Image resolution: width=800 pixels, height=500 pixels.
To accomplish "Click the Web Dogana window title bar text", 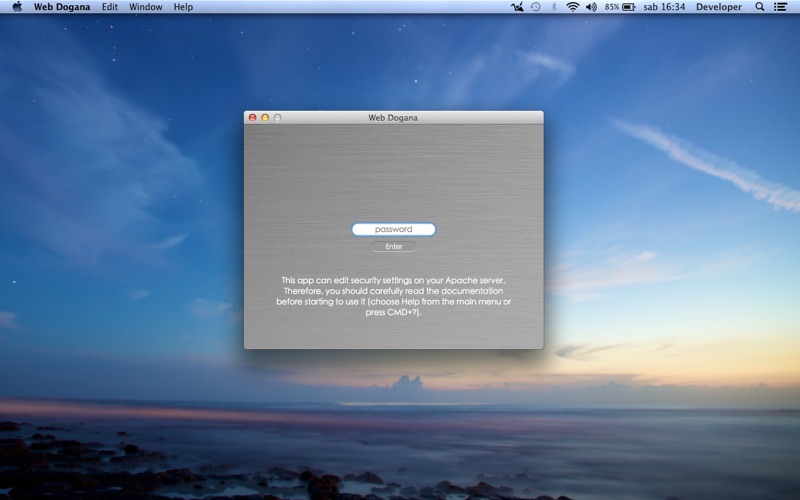I will [393, 117].
